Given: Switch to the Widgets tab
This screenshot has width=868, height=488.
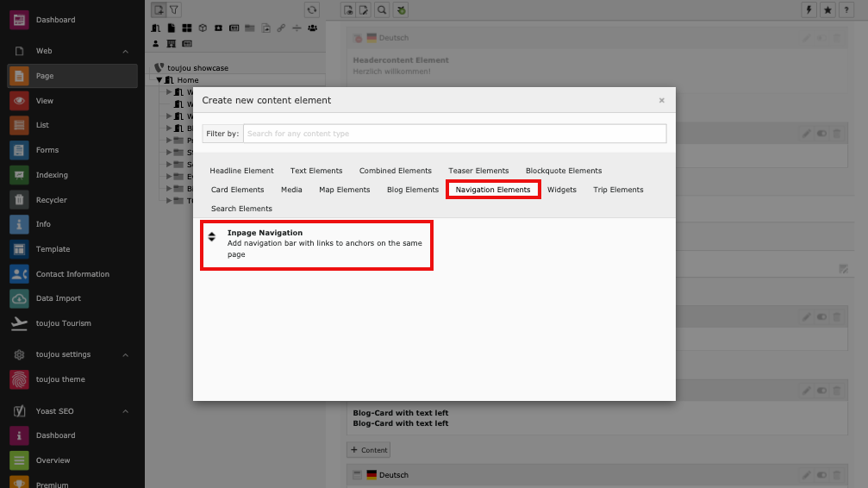Looking at the screenshot, I should [562, 190].
